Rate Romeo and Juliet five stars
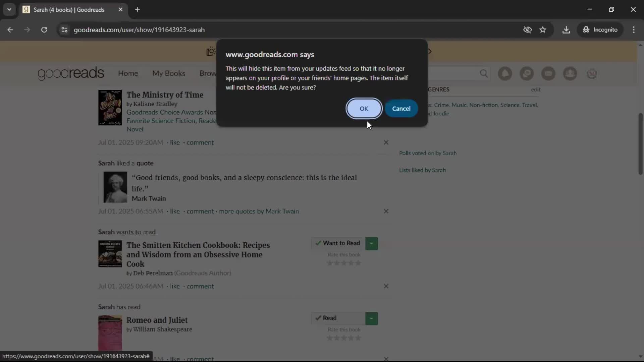Screen dimensions: 644x362 pyautogui.click(x=358, y=338)
